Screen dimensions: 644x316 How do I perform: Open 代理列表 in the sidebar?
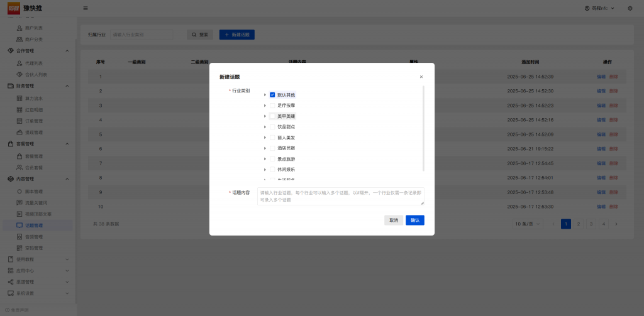[34, 63]
